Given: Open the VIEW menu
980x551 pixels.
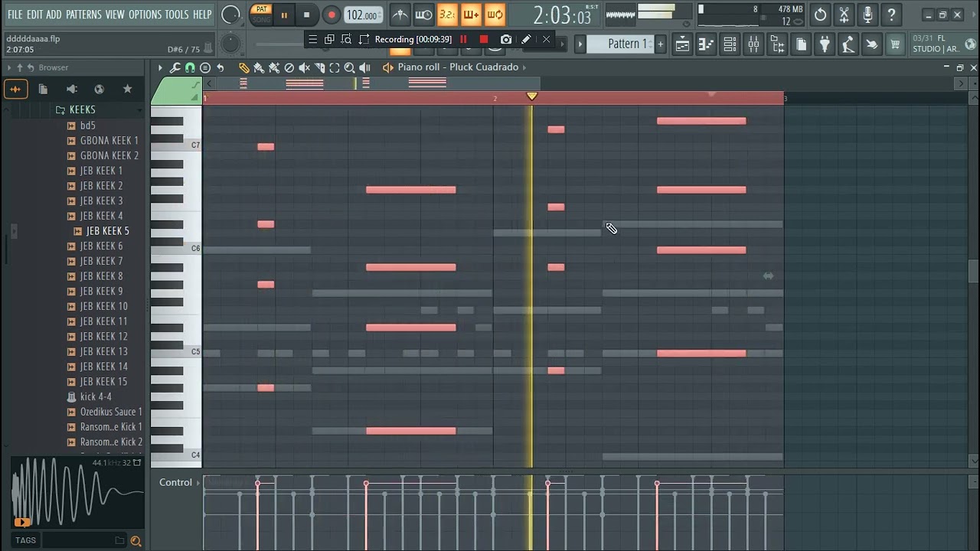Looking at the screenshot, I should click(115, 15).
